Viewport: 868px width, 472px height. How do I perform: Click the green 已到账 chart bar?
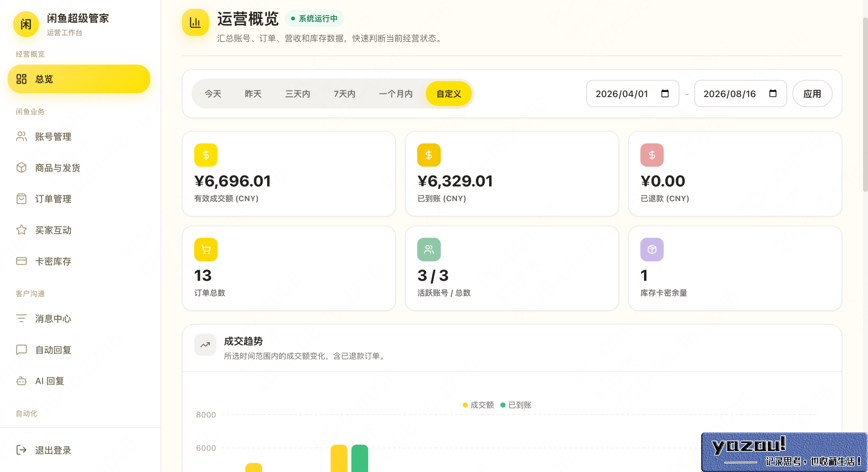point(359,458)
